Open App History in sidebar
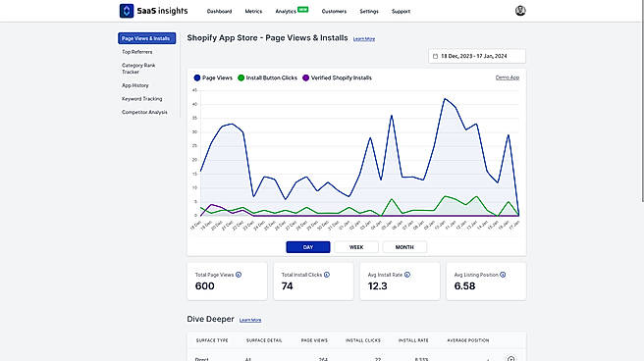The width and height of the screenshot is (644, 361). tap(135, 85)
